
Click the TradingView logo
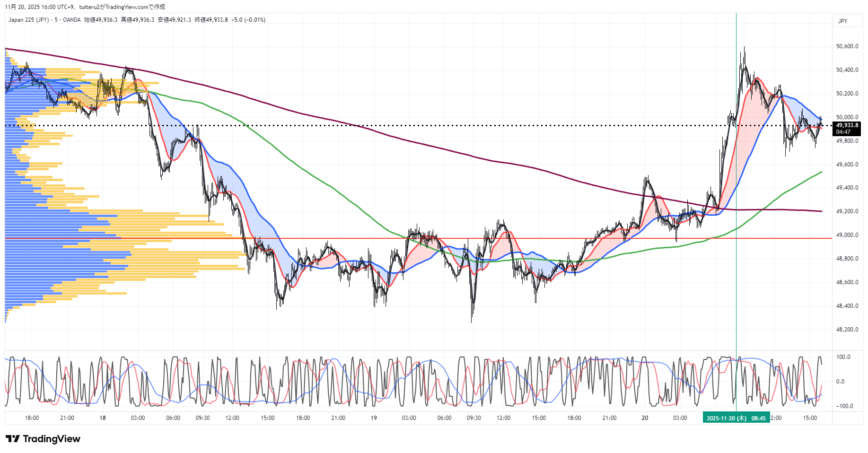[43, 439]
